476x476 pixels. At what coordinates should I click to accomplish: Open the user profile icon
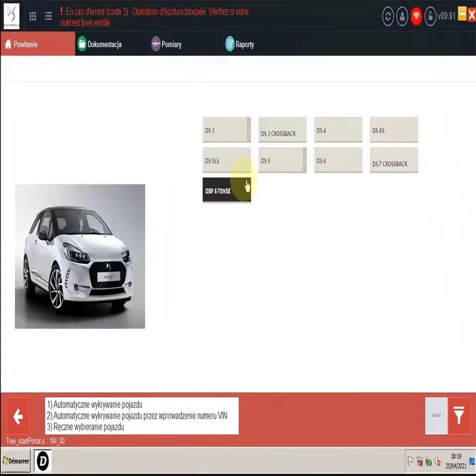pyautogui.click(x=402, y=16)
